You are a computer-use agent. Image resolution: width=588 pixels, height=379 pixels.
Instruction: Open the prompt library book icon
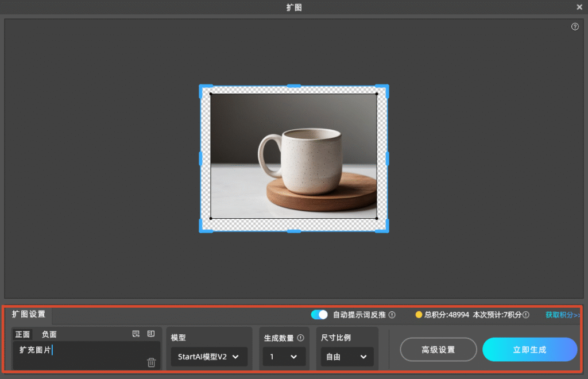pos(151,334)
